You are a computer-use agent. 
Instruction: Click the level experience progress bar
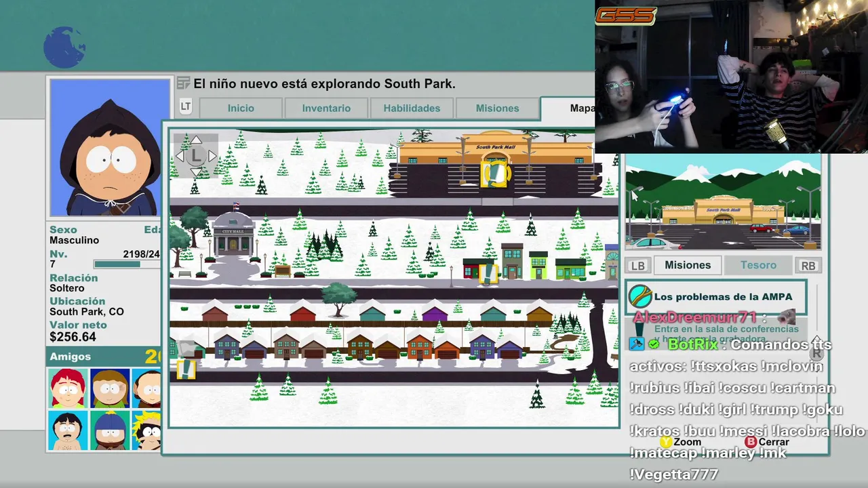pos(127,264)
